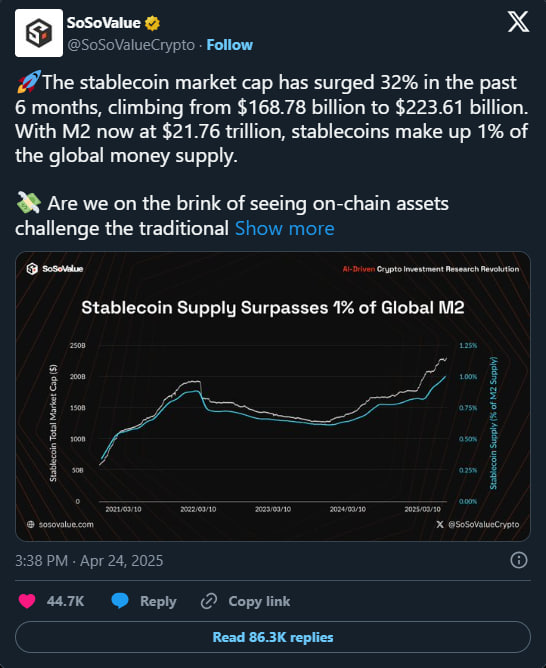Viewport: 546px width, 668px height.
Task: Click the Copy link text
Action: (x=259, y=601)
